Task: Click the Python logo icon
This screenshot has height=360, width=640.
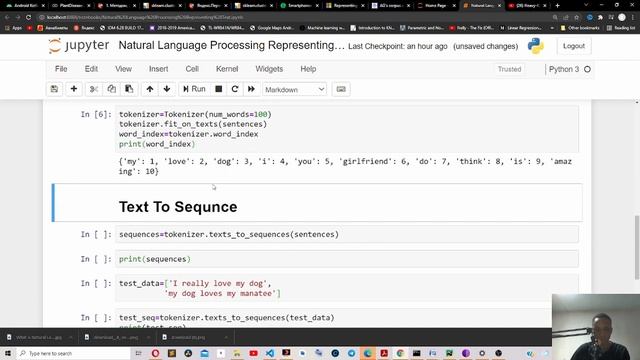Action: pyautogui.click(x=536, y=46)
